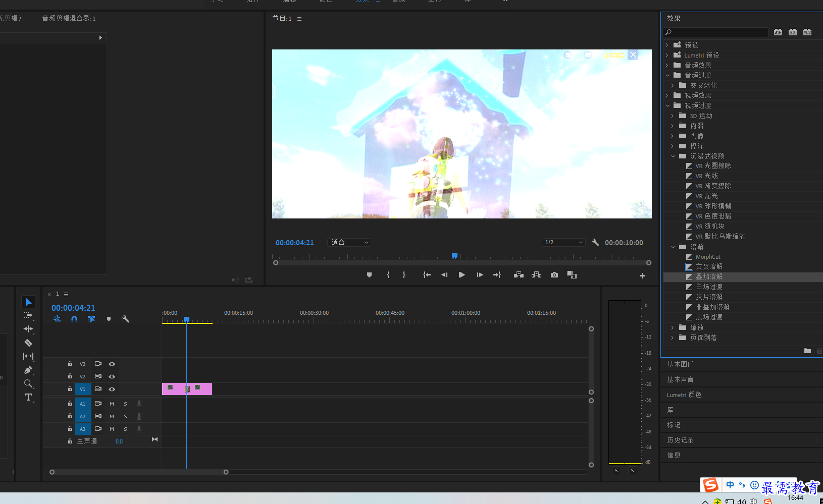Select the Slip tool
Viewport: 823px width, 504px height.
coord(28,356)
